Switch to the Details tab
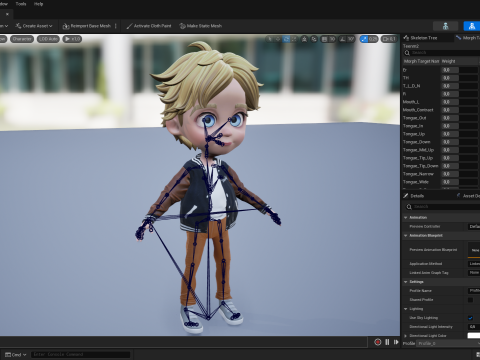The image size is (480, 360). point(414,196)
